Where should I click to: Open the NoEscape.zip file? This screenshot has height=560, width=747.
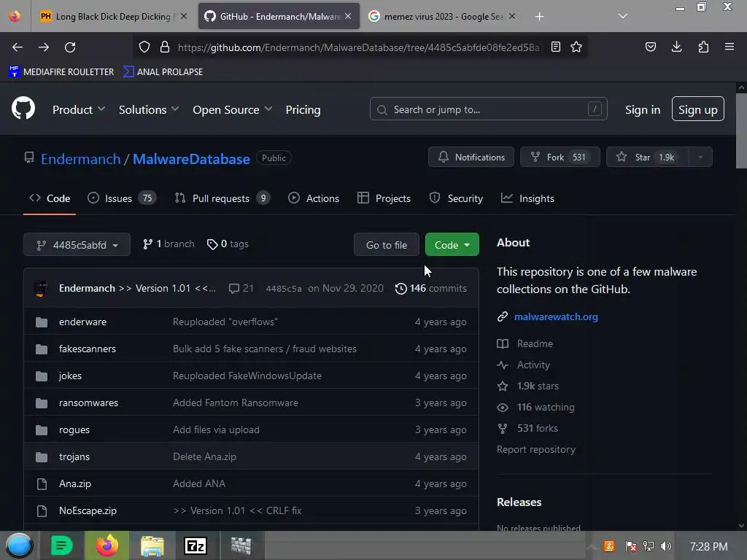[88, 511]
